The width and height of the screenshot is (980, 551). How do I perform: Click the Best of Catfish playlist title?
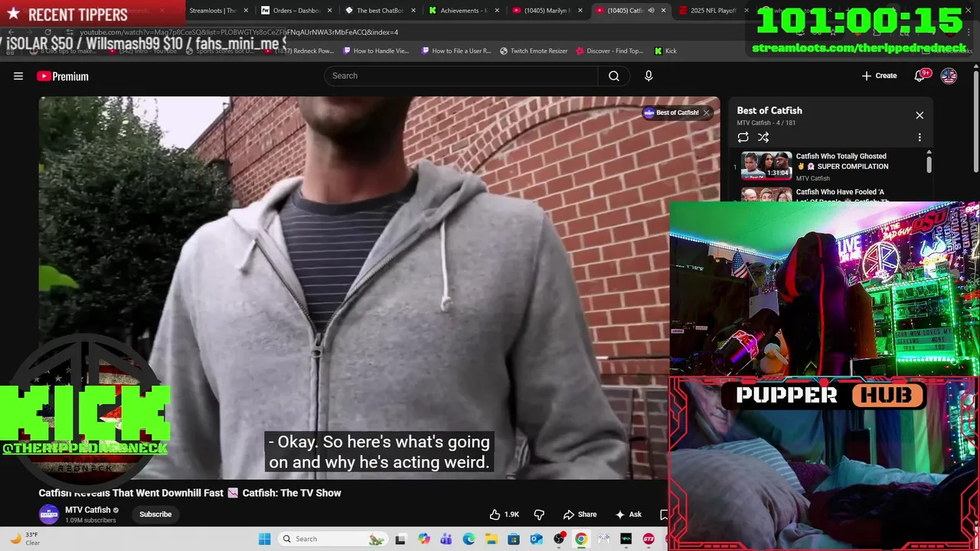pyautogui.click(x=769, y=111)
